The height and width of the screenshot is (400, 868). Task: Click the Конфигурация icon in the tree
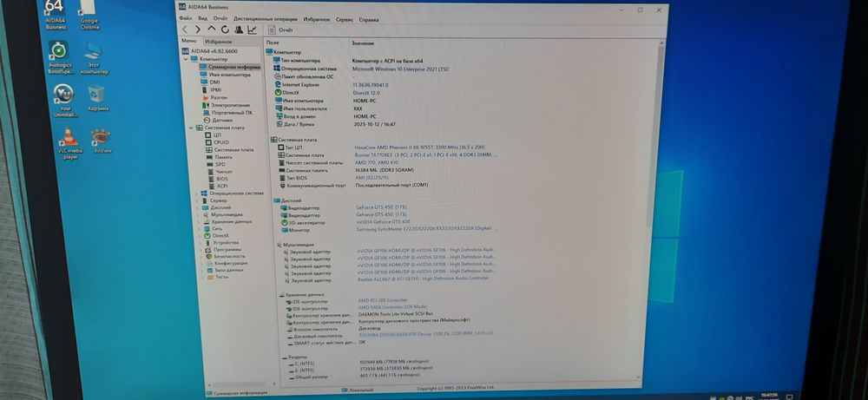click(x=210, y=264)
